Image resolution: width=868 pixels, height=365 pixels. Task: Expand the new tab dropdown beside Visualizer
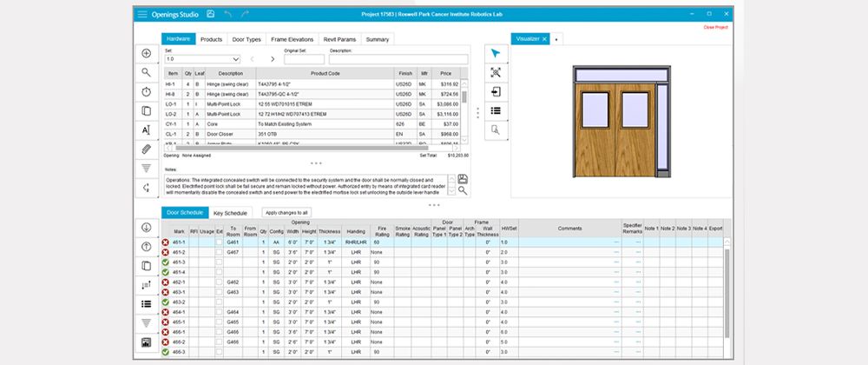[556, 39]
